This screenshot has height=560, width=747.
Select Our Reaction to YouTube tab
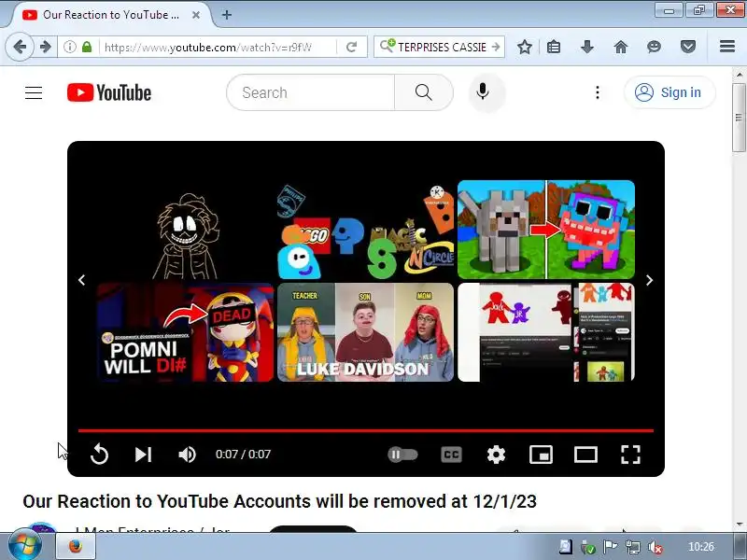click(111, 15)
